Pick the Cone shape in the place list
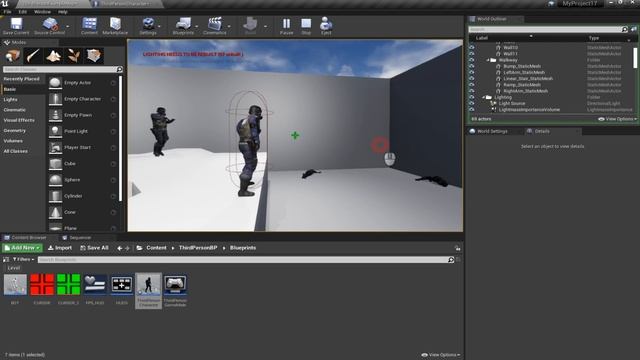This screenshot has height=360, width=640. coord(83,212)
